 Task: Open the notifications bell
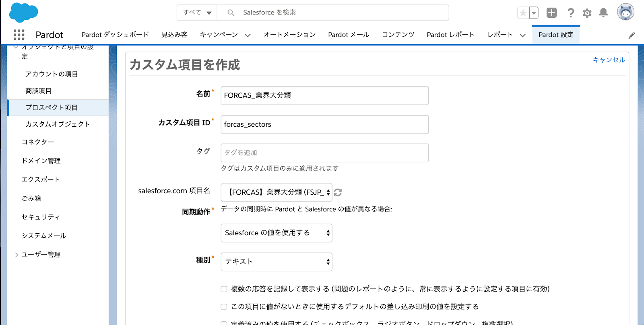(603, 13)
